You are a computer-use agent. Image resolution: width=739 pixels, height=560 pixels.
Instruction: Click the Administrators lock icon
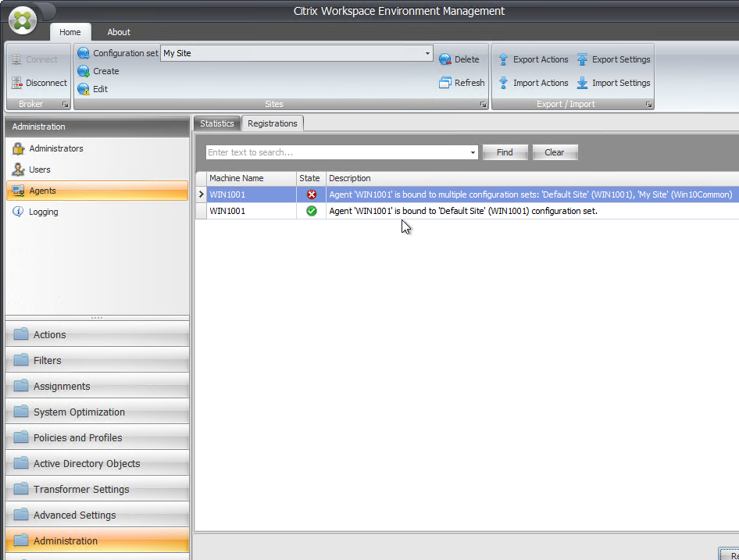coord(19,148)
